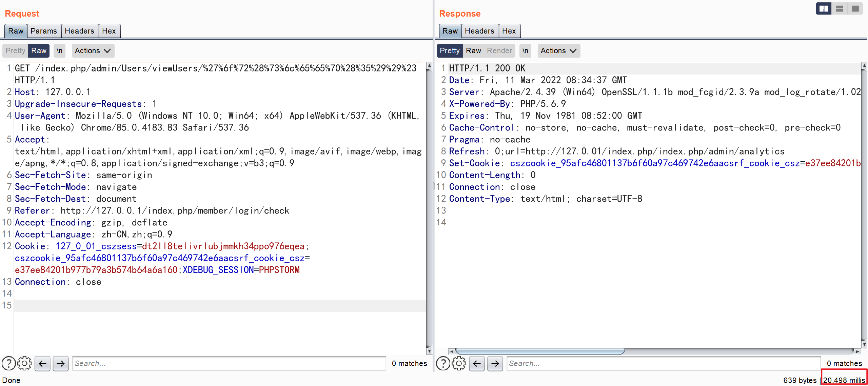Switch Response view to Render
The image size is (868, 386).
[499, 50]
